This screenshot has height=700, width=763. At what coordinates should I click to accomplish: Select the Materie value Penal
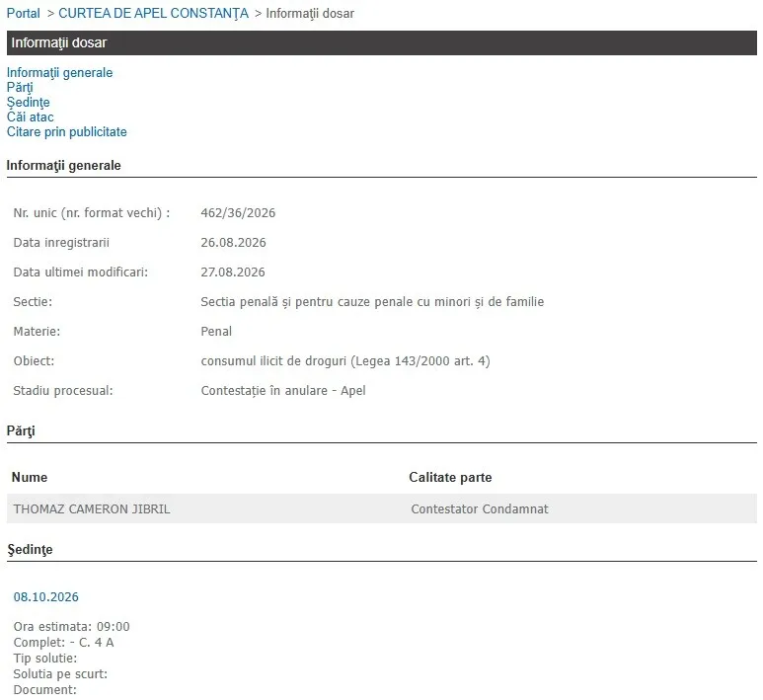point(216,332)
